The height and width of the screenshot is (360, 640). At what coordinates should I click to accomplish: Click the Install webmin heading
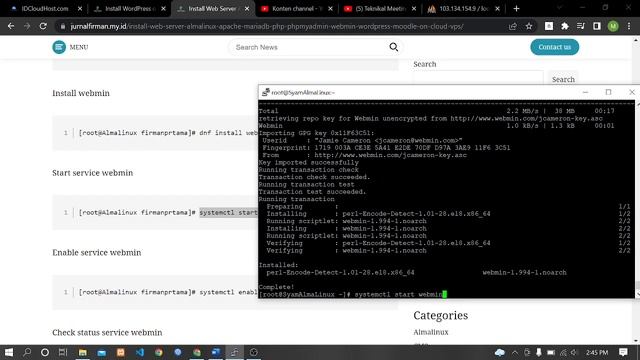click(81, 93)
